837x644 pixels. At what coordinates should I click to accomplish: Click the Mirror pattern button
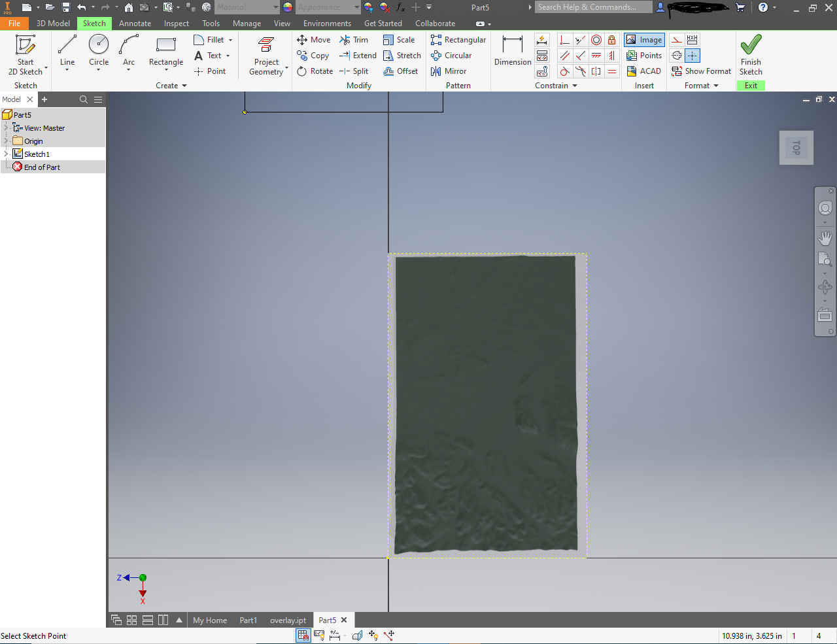pos(449,71)
